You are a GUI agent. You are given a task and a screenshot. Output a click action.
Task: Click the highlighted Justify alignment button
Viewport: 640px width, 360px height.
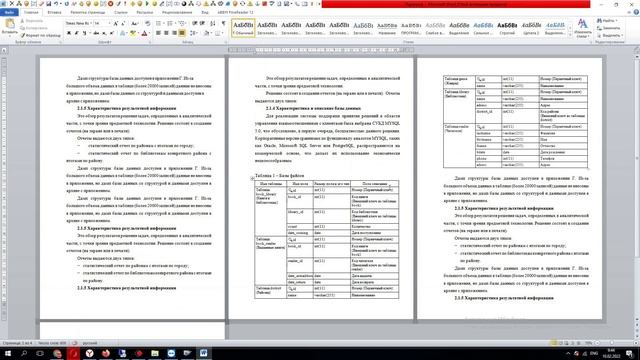click(x=182, y=33)
